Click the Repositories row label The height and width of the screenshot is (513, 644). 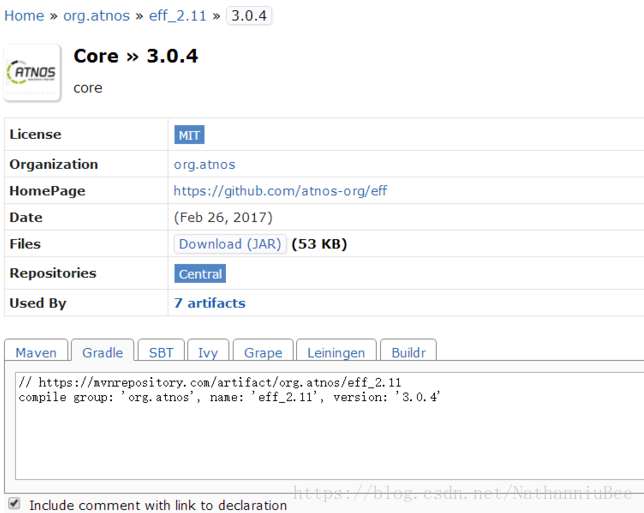(x=53, y=273)
